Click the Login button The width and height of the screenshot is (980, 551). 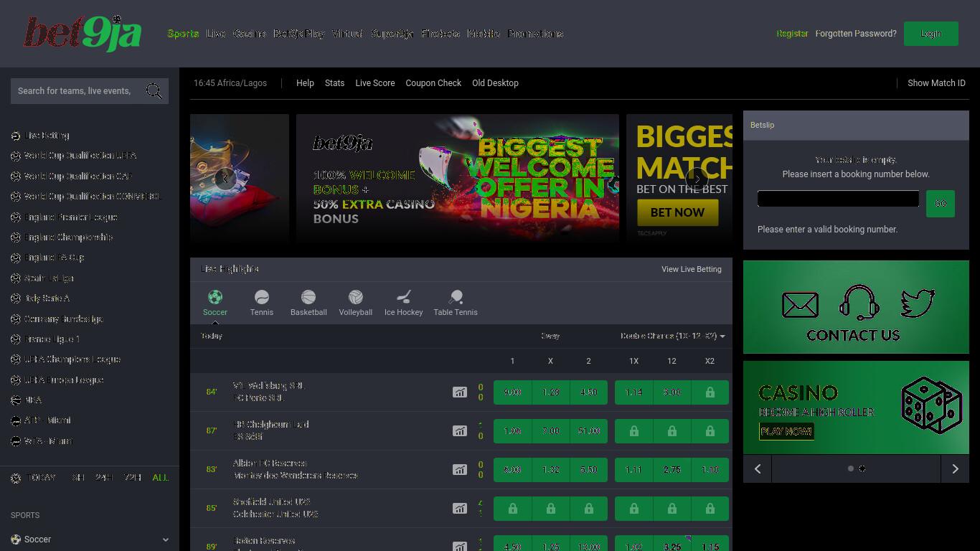pyautogui.click(x=931, y=34)
